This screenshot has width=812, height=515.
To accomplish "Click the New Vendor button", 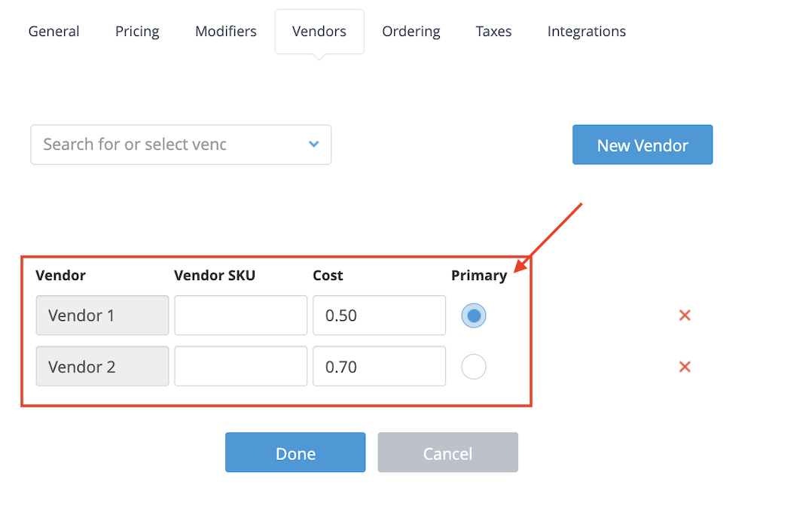I will point(643,145).
